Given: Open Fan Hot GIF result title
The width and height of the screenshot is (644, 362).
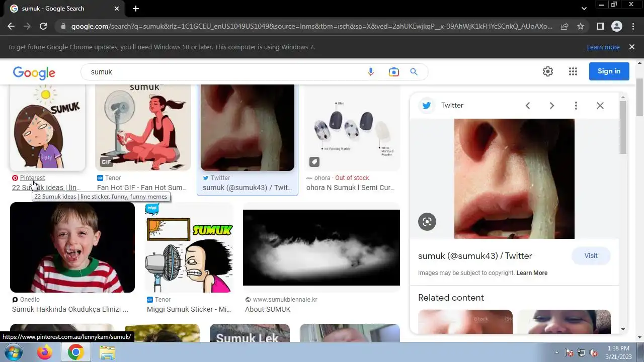Looking at the screenshot, I should tap(142, 188).
